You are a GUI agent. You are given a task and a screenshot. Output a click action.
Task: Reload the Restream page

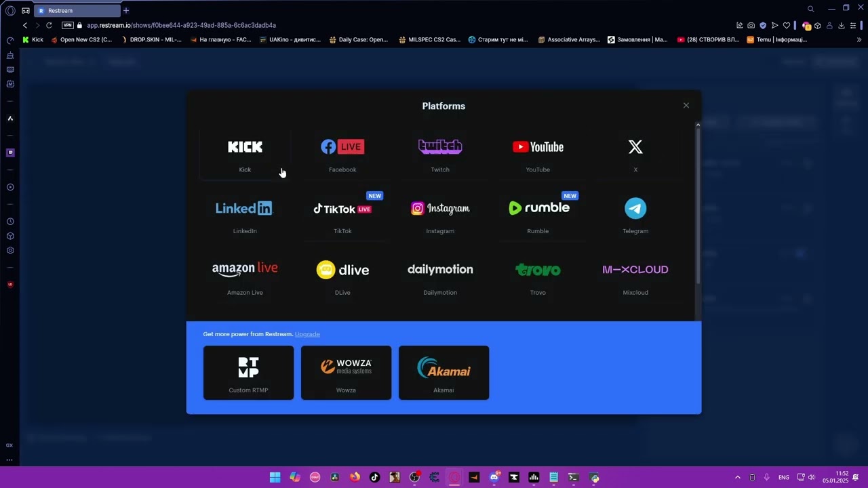(x=49, y=25)
